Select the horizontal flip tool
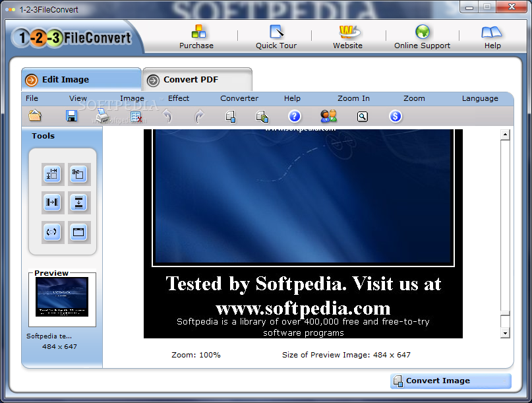532x403 pixels. click(x=53, y=202)
